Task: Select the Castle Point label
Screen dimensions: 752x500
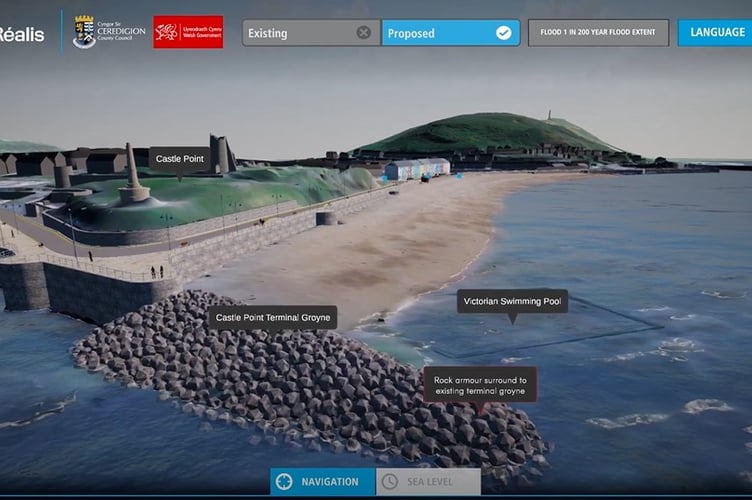Action: point(180,159)
